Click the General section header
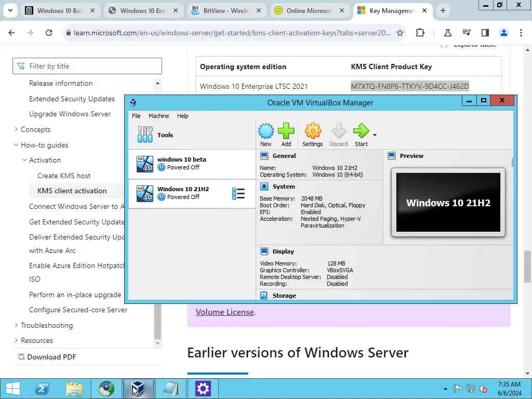532x399 pixels. pos(284,156)
